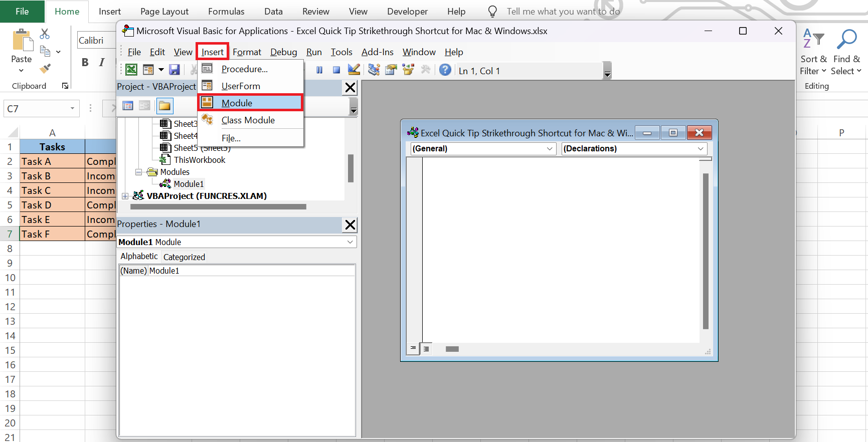Viewport: 868px width, 442px height.
Task: Choose Module from the Insert menu
Action: [x=251, y=103]
